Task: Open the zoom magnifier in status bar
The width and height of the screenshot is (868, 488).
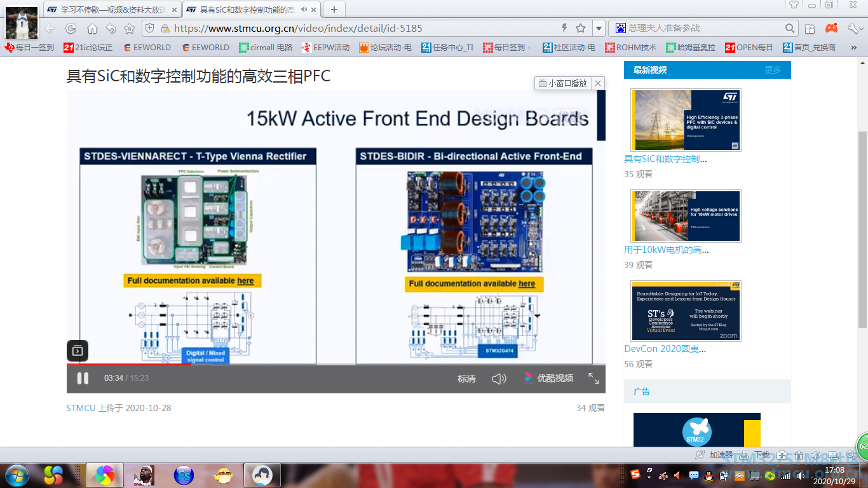Action: [x=851, y=455]
